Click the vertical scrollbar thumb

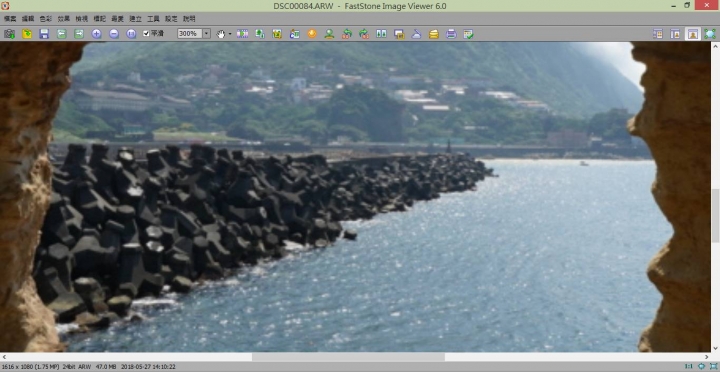(715, 216)
